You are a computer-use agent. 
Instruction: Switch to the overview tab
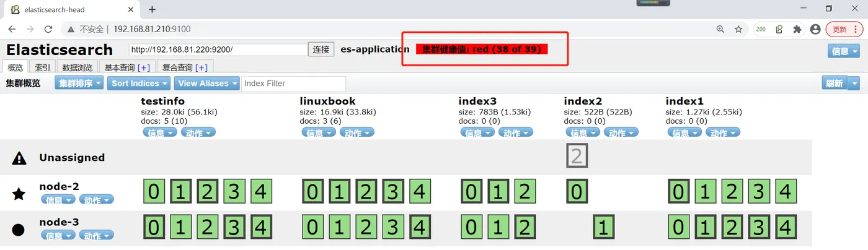[x=15, y=67]
